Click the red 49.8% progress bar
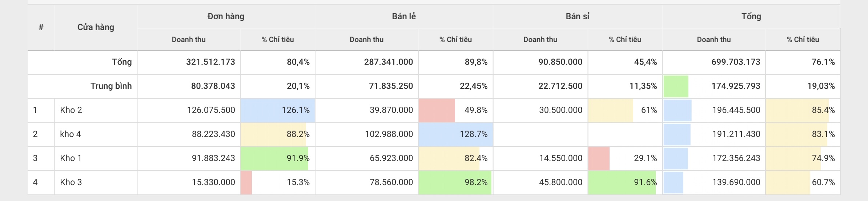This screenshot has height=201, width=868. click(x=437, y=110)
